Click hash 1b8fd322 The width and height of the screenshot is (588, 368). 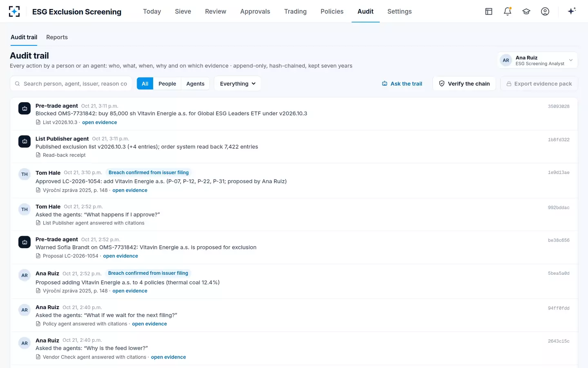(x=559, y=139)
